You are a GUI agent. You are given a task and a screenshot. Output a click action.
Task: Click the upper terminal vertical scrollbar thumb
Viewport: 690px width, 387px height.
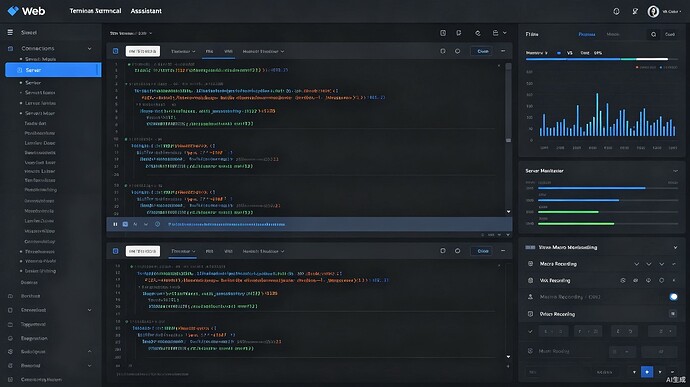click(x=508, y=102)
